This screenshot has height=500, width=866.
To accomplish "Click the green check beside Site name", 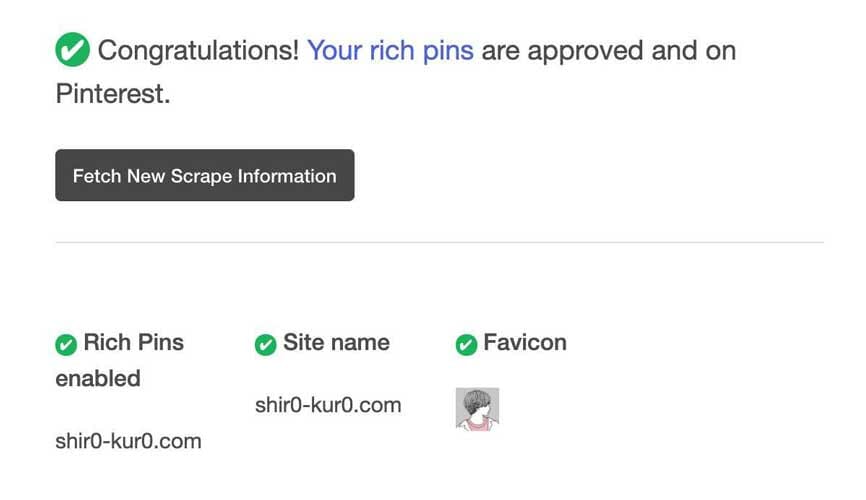I will click(x=266, y=345).
